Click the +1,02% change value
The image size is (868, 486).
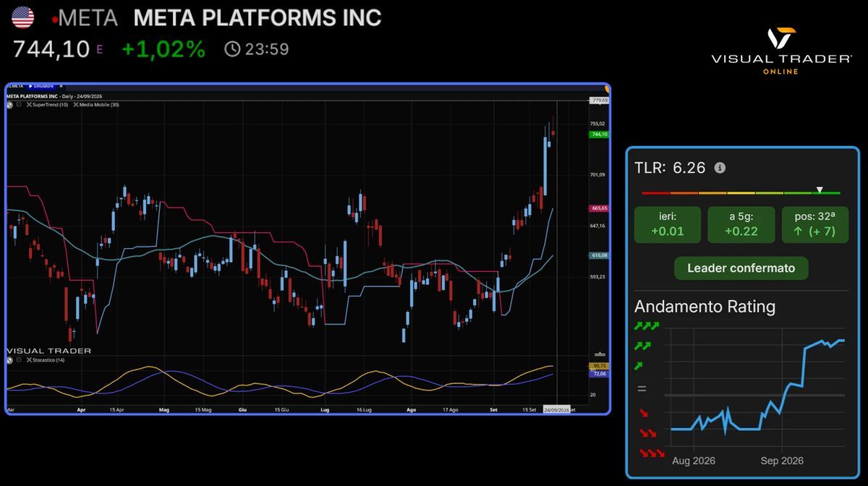pyautogui.click(x=163, y=49)
